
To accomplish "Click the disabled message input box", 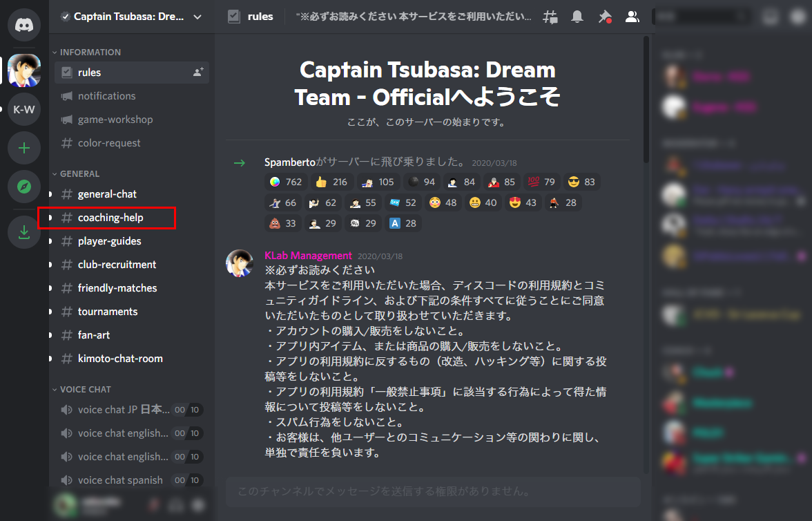I will click(433, 491).
